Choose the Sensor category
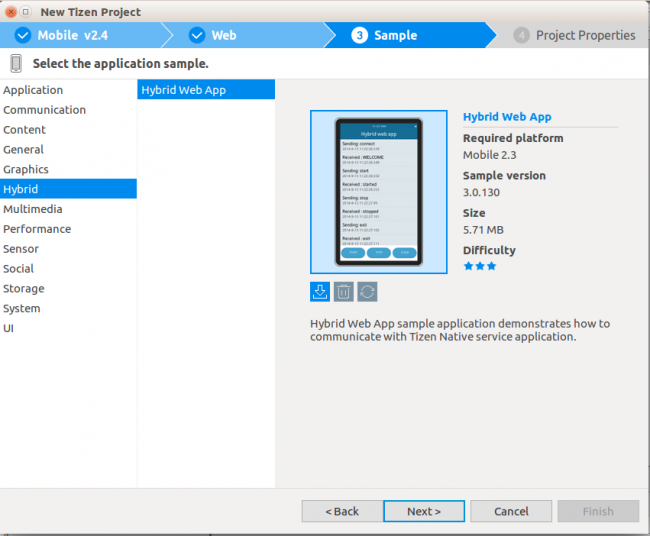650x536 pixels. (21, 249)
